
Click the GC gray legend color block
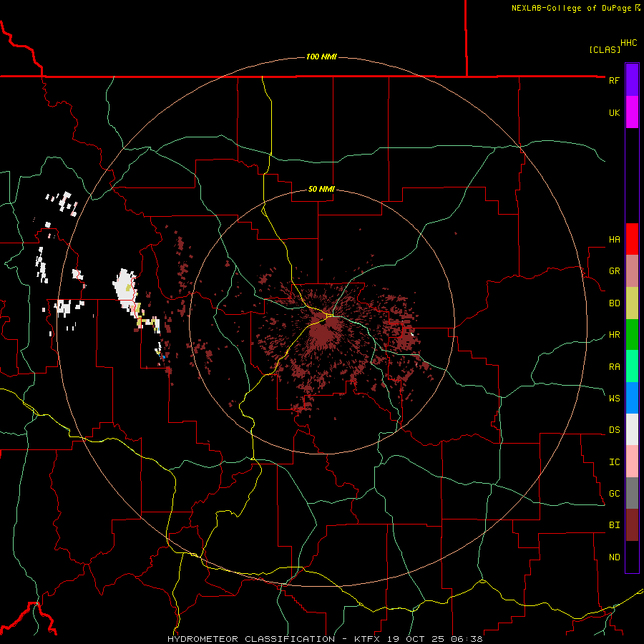632,493
